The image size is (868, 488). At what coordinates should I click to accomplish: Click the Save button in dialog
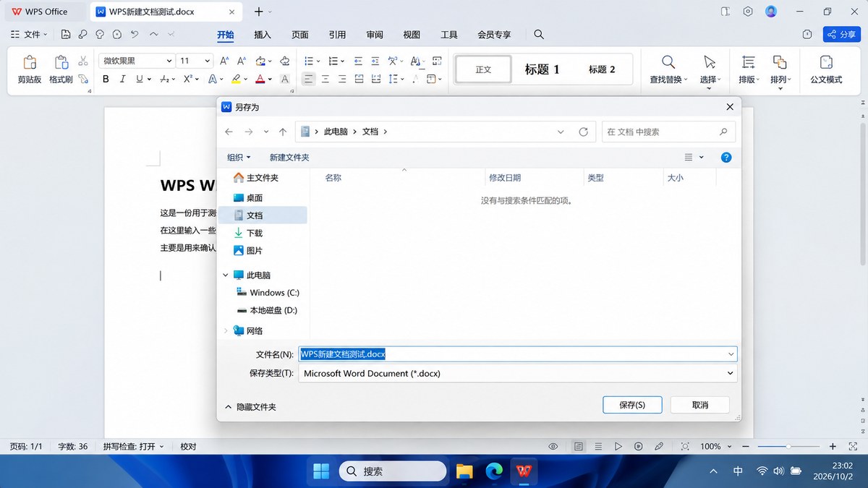point(632,405)
